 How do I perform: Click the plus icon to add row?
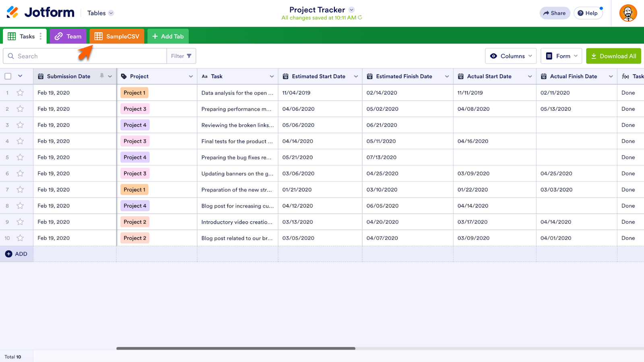pos(8,254)
